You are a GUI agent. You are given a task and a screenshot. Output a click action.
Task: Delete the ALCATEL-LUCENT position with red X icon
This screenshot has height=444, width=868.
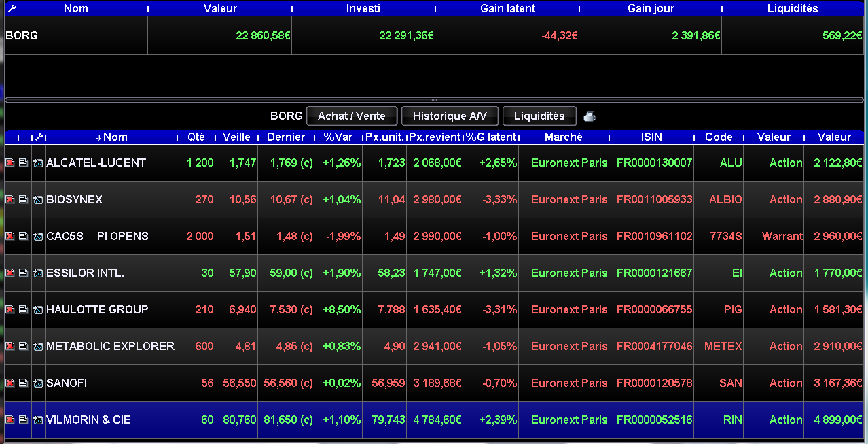point(10,163)
